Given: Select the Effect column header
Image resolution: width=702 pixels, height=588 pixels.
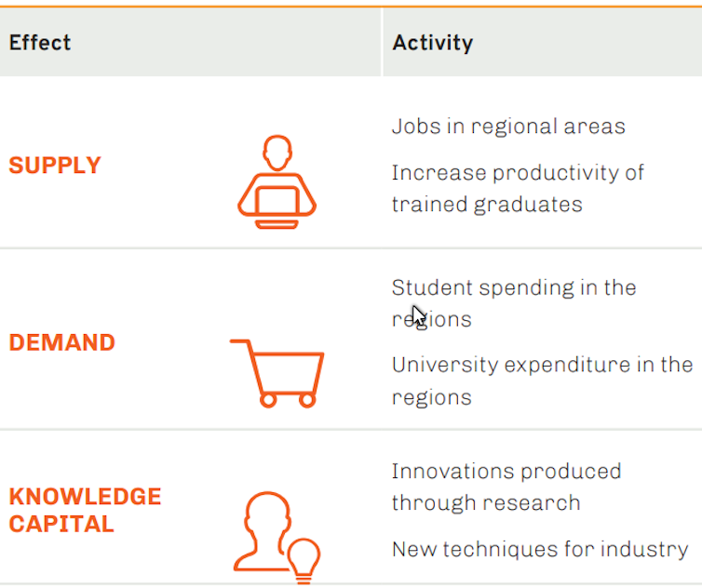Looking at the screenshot, I should pyautogui.click(x=40, y=43).
